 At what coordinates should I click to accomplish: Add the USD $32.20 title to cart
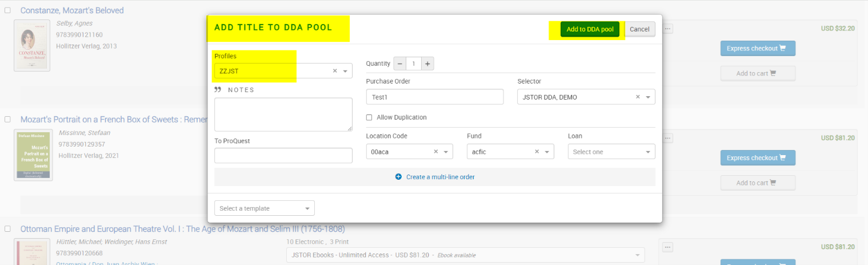point(758,73)
